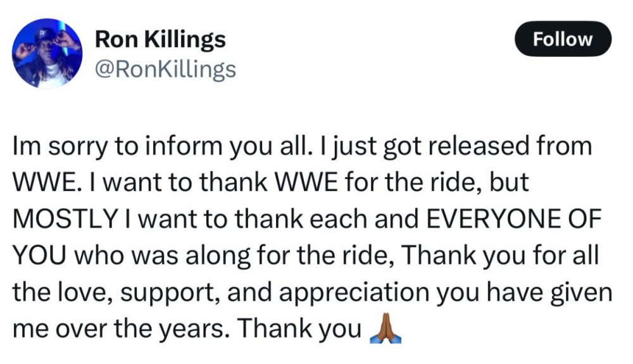
Task: Click the @RonKillings handle
Action: [165, 69]
